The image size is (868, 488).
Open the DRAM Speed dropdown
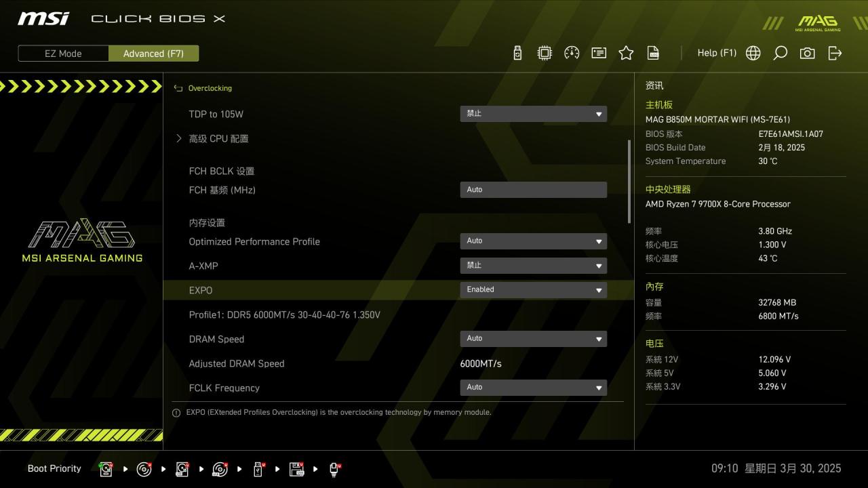tap(533, 339)
